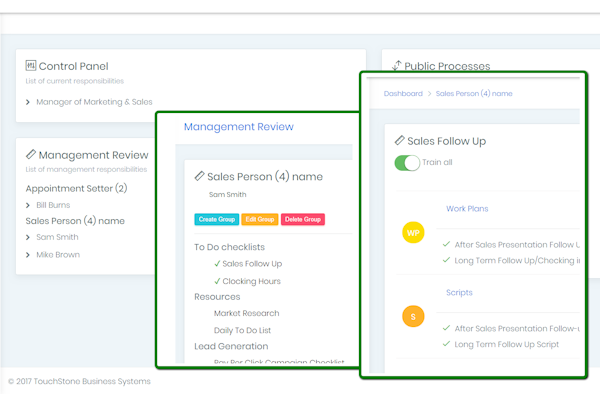The width and height of the screenshot is (600, 394).
Task: Open Sales Person (4) name breadcrumb
Action: click(x=474, y=94)
